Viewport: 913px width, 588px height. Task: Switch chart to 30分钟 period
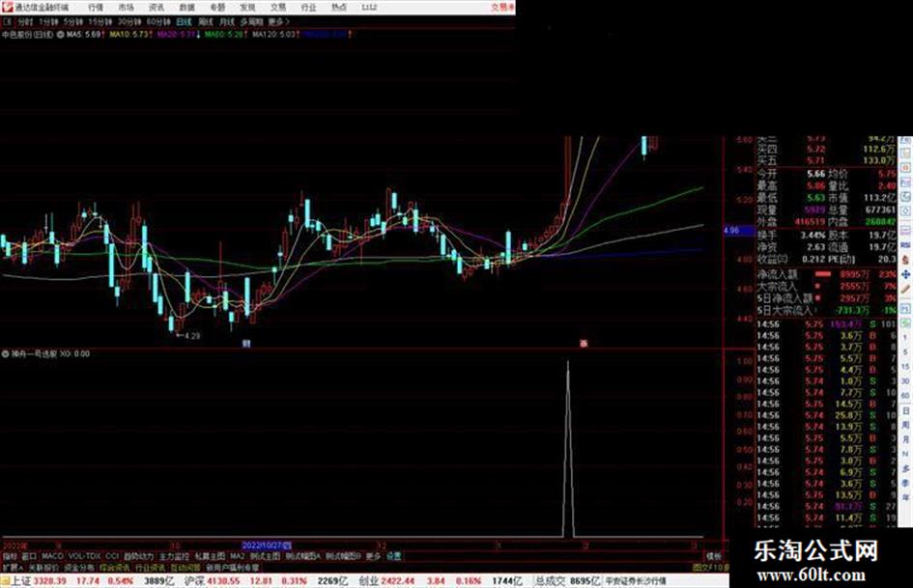click(x=129, y=22)
